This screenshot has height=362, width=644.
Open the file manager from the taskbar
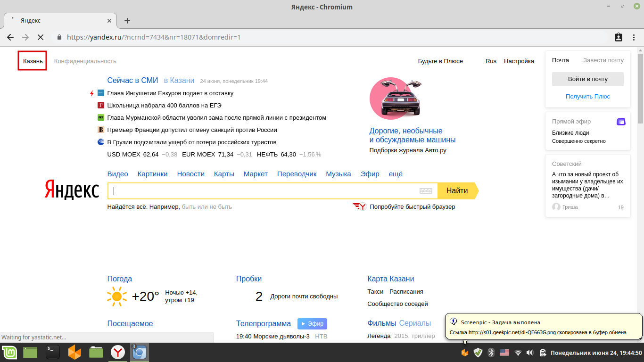pyautogui.click(x=96, y=352)
